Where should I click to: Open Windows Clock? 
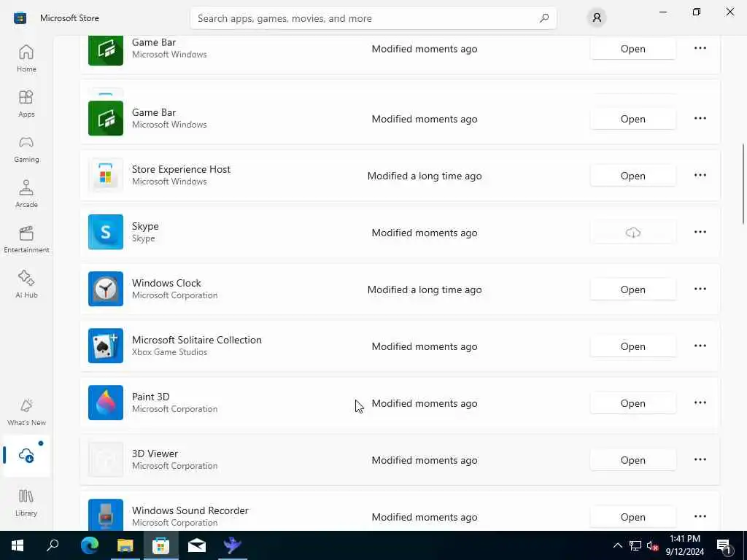(x=632, y=289)
